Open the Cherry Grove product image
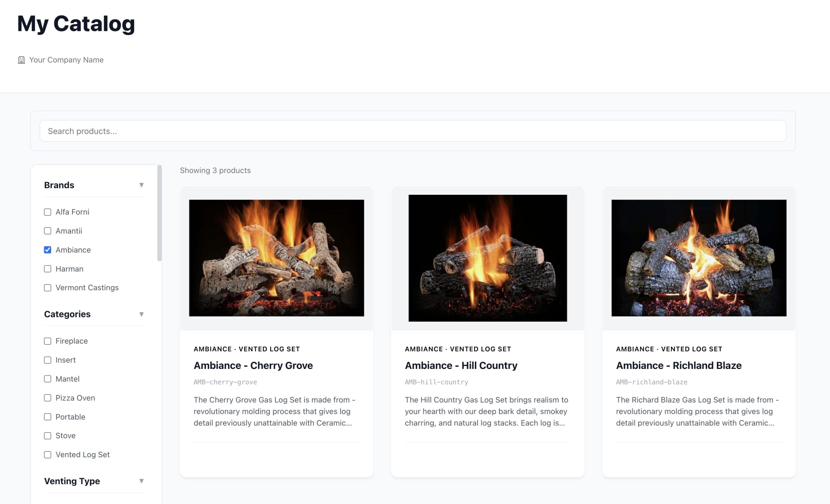Viewport: 830px width, 504px height. 276,258
